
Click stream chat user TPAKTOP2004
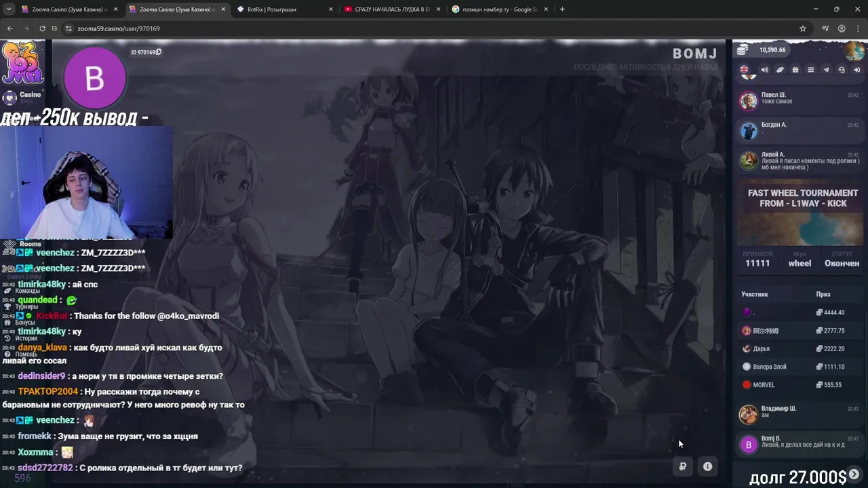[x=48, y=392]
